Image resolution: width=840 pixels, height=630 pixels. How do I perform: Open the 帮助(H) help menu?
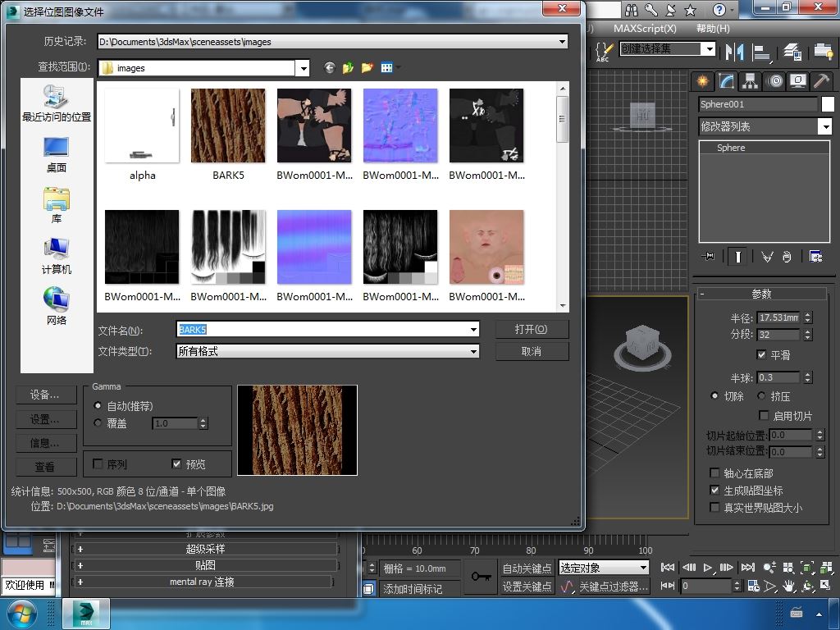point(712,28)
